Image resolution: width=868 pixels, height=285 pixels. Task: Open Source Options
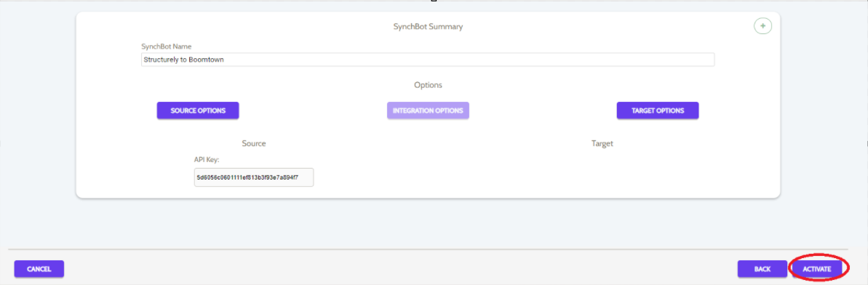click(x=198, y=110)
